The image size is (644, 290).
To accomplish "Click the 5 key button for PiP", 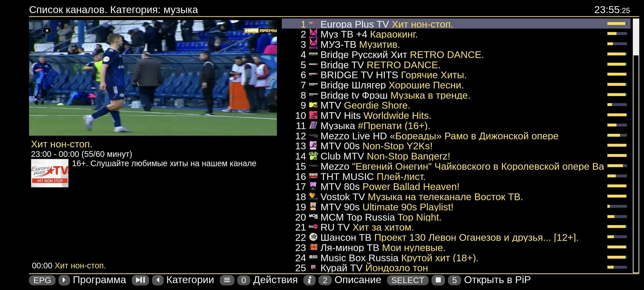I will pyautogui.click(x=454, y=280).
